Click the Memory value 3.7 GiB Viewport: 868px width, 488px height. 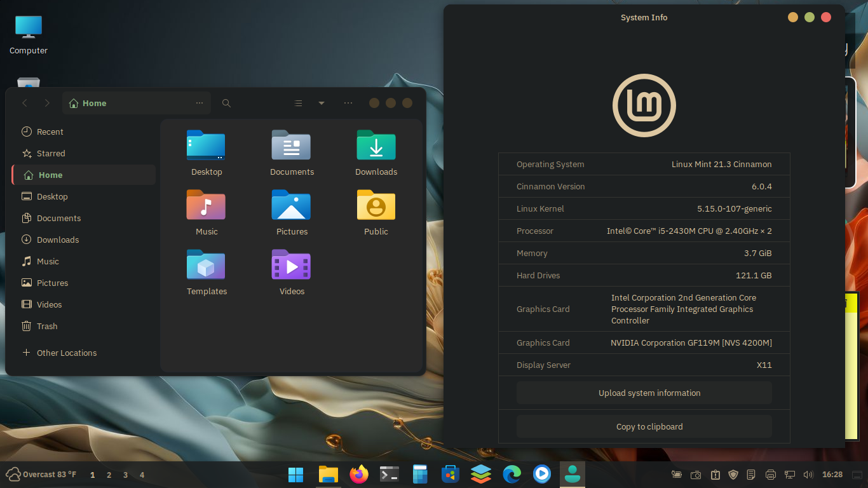(x=758, y=254)
